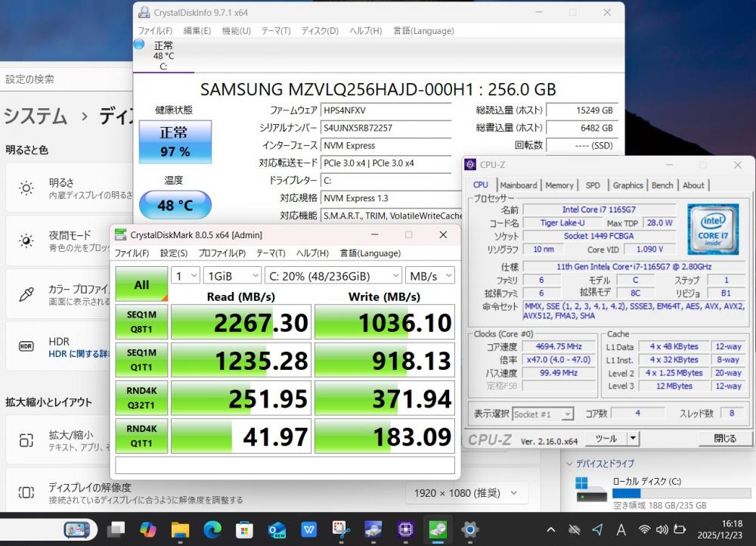Collapse the デバイスとドライブ section

(569, 464)
